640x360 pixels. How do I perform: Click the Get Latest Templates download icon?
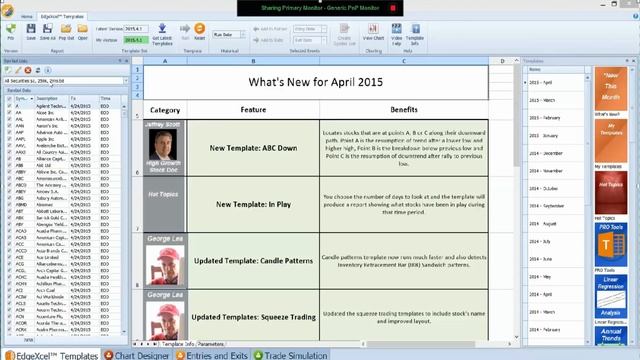[162, 28]
